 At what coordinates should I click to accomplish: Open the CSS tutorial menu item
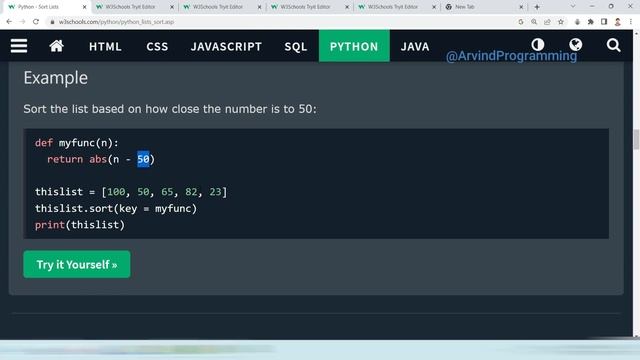pyautogui.click(x=157, y=47)
